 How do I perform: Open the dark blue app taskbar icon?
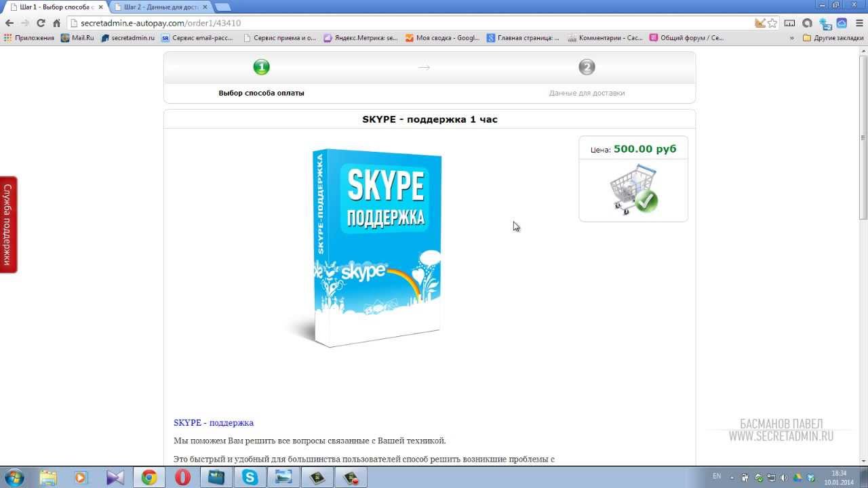[216, 477]
